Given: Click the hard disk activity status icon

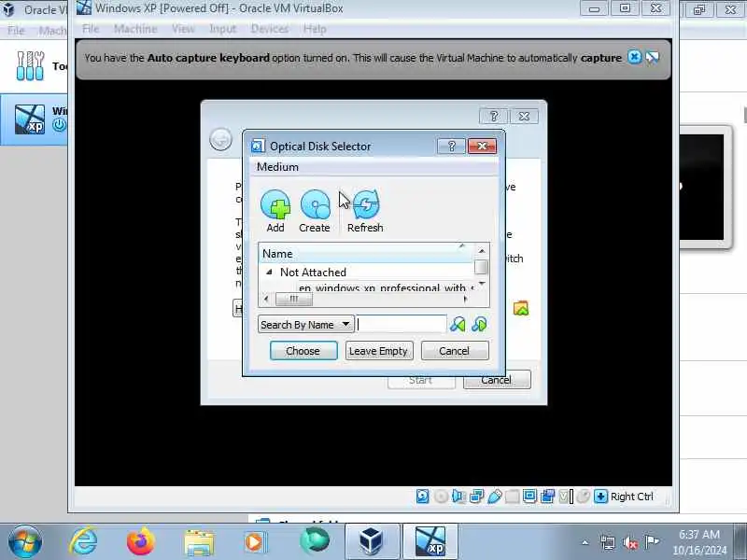Looking at the screenshot, I should [x=423, y=497].
